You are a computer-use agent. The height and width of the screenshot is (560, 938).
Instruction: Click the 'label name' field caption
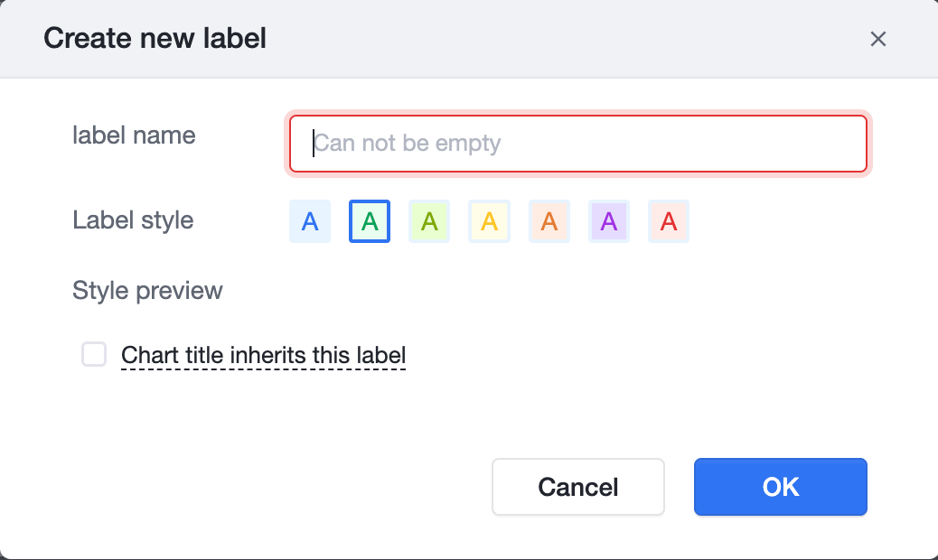click(134, 135)
